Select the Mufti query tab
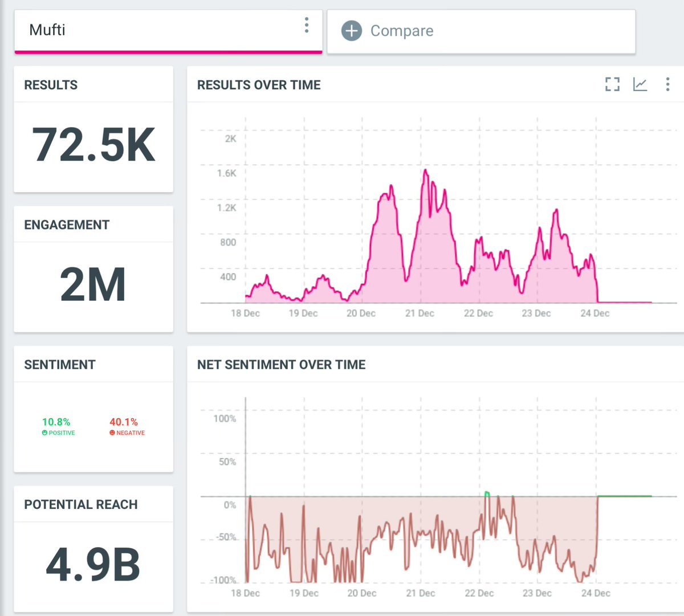The image size is (684, 616). [x=168, y=31]
